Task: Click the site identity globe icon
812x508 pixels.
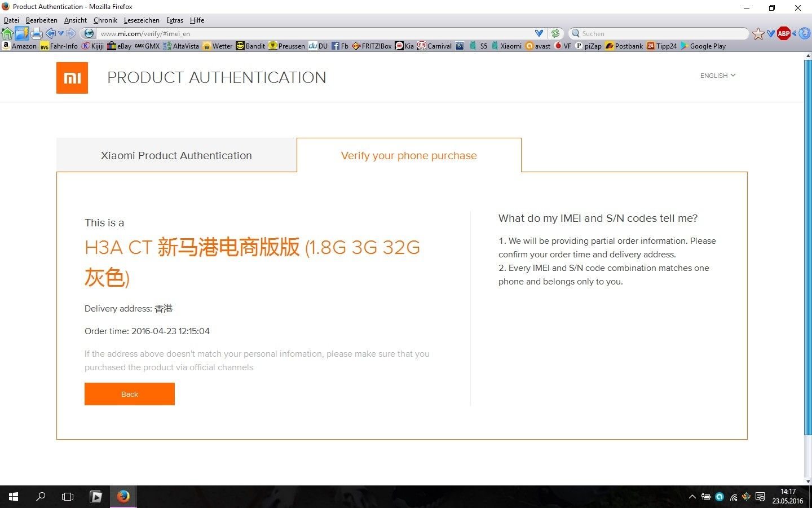Action: click(x=89, y=33)
